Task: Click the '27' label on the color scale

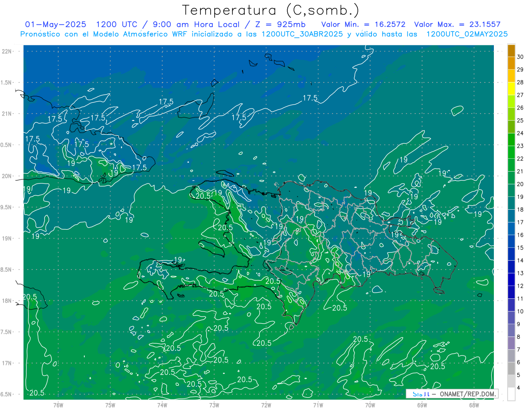Action: click(x=520, y=95)
